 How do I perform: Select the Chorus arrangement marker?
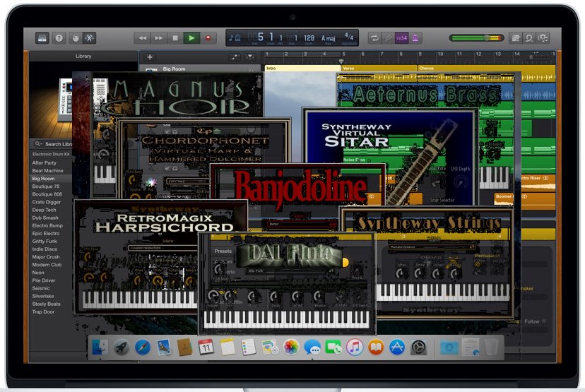tap(486, 69)
